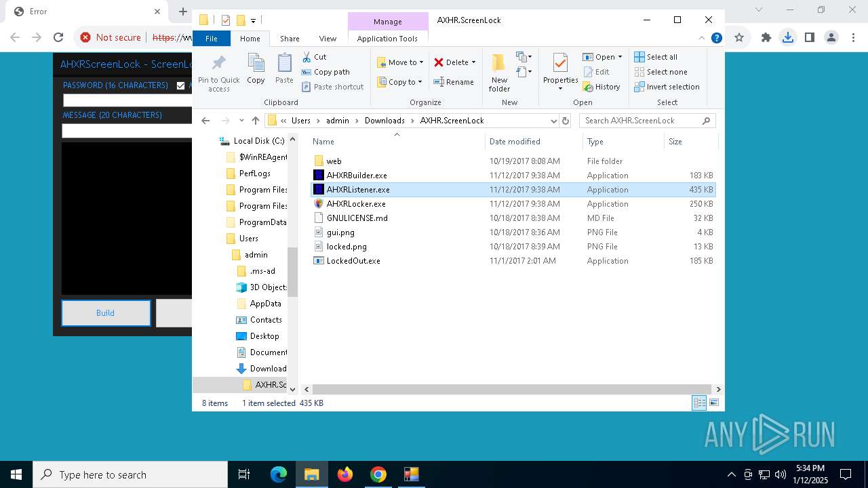Click admin in the address breadcrumb
This screenshot has width=868, height=488.
(338, 121)
